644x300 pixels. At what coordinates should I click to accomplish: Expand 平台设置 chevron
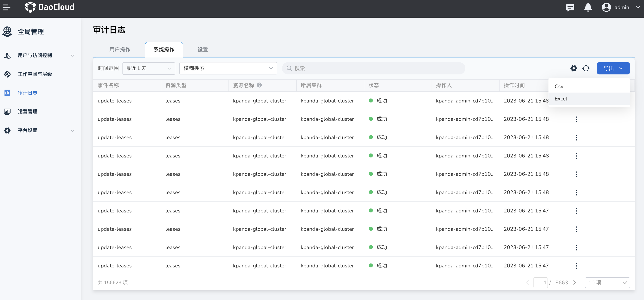pos(72,130)
